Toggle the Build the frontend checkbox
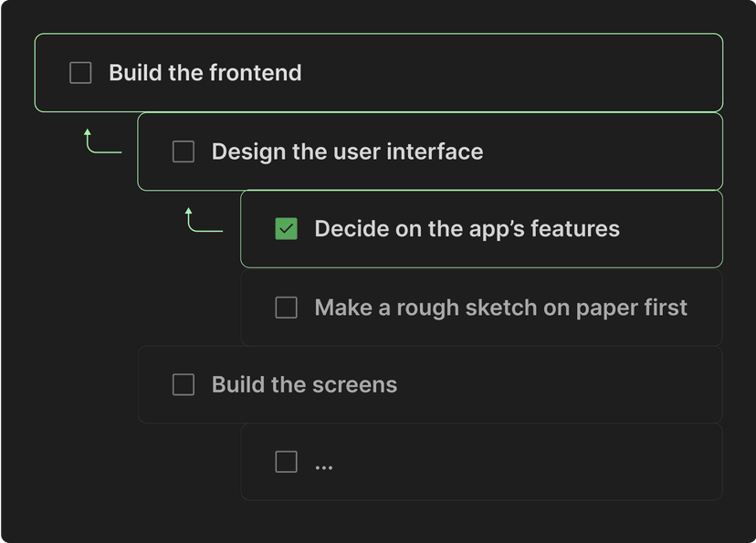The width and height of the screenshot is (756, 543). [x=79, y=73]
